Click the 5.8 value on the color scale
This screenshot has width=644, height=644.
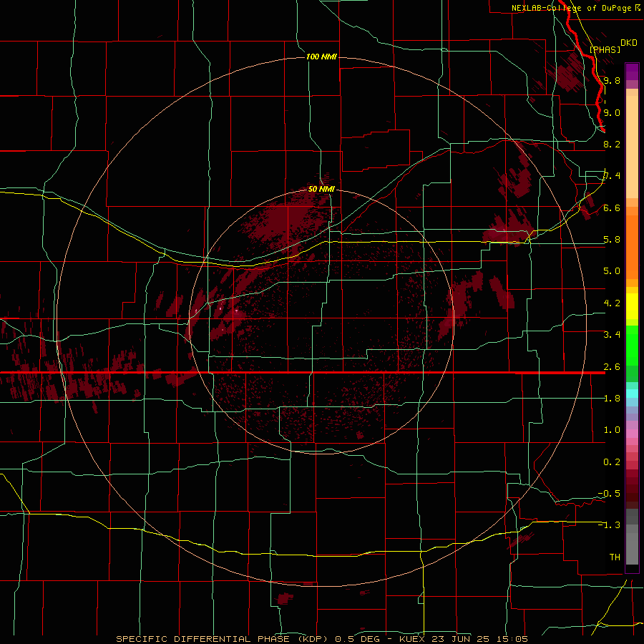coord(612,240)
